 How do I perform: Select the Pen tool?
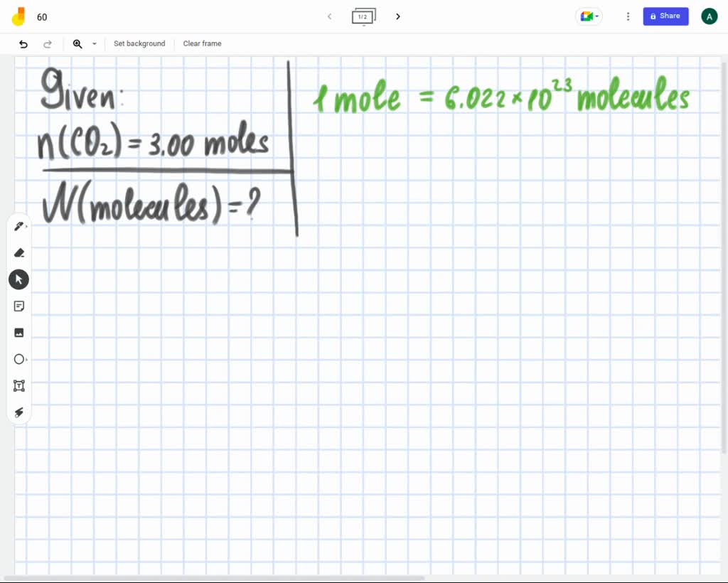(x=18, y=225)
